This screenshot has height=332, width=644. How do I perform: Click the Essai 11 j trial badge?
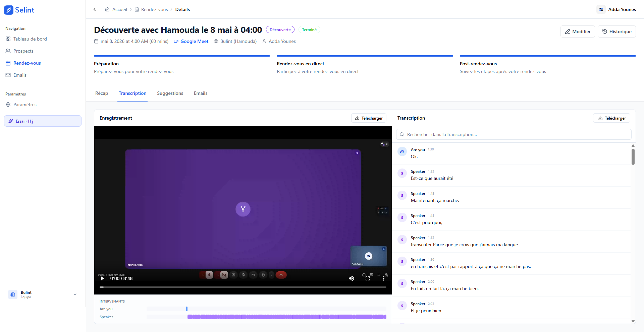pos(43,121)
